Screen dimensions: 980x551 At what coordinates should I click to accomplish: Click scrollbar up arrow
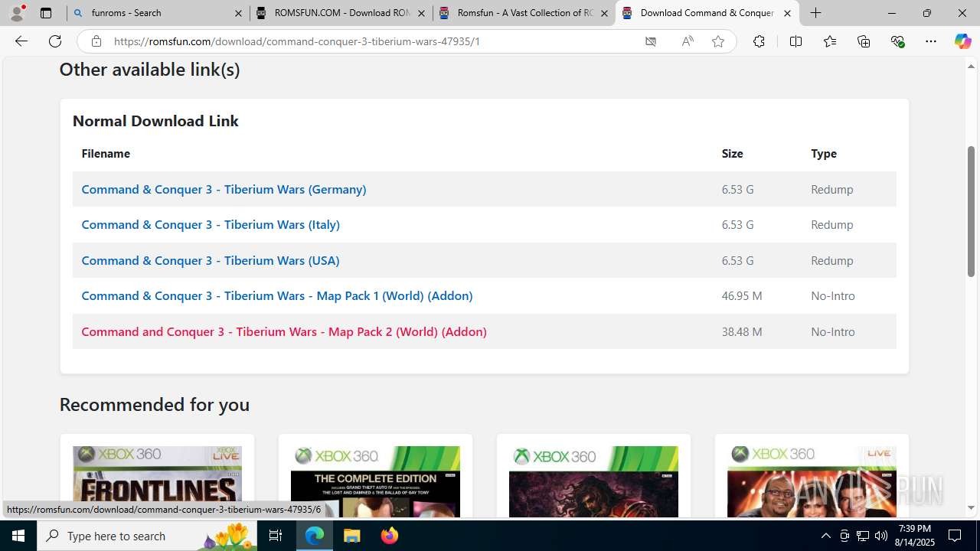[x=971, y=67]
